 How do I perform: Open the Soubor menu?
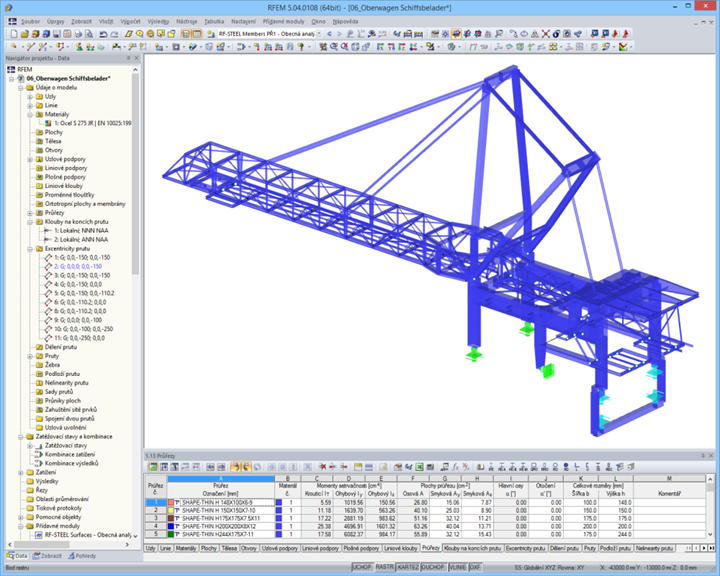coord(30,21)
